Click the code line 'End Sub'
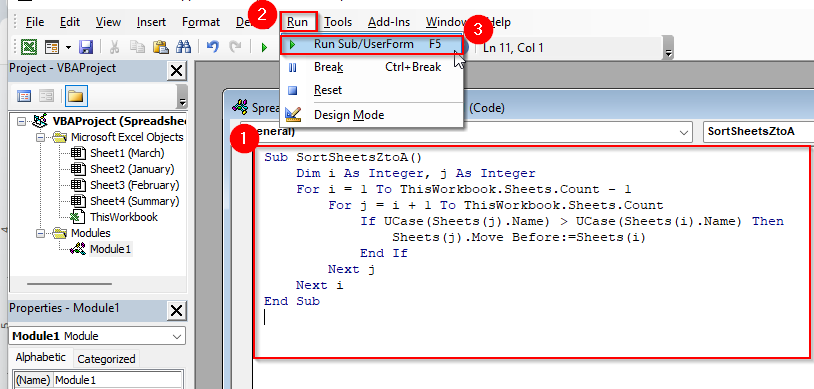Screen dimensions: 814x389 292,301
